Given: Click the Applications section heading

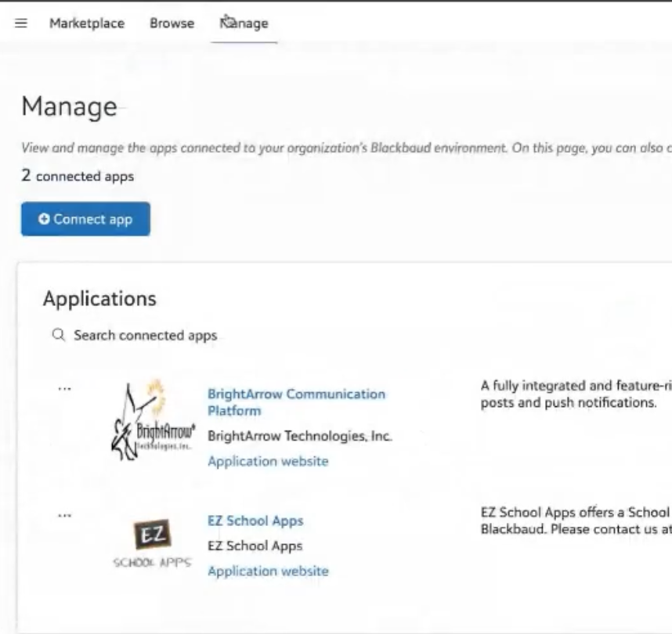Looking at the screenshot, I should (99, 298).
